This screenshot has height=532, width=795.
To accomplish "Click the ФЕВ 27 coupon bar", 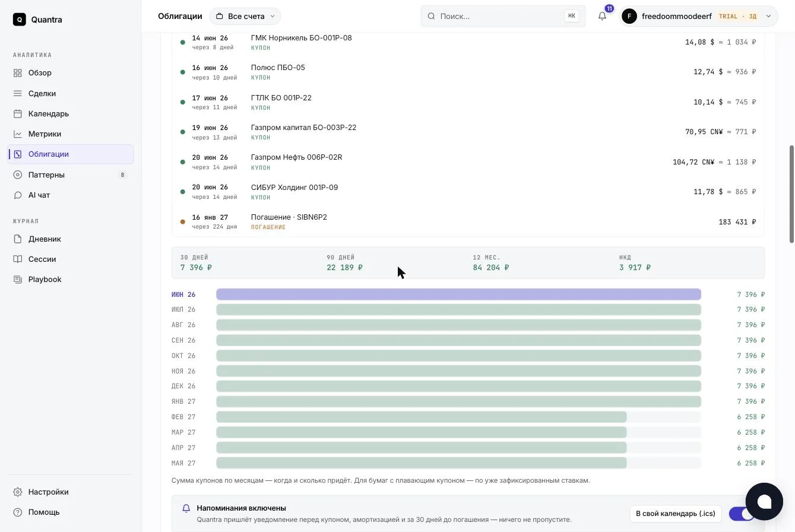I will [421, 417].
